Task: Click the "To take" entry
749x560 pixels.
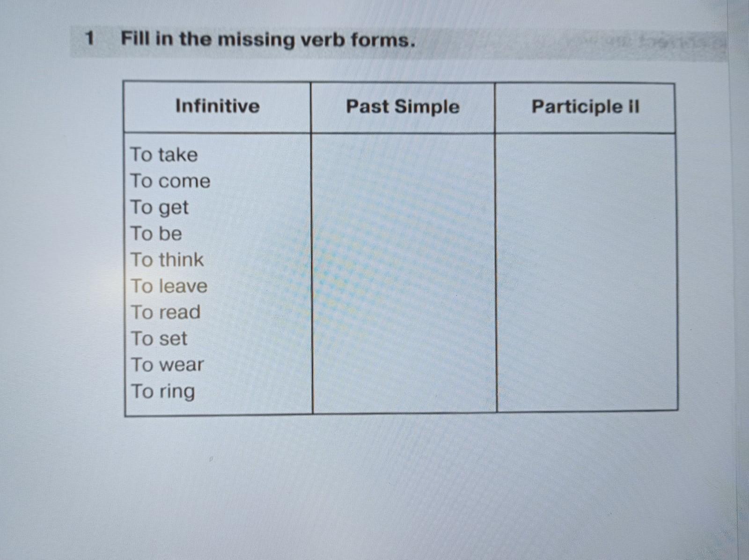Action: (x=164, y=155)
